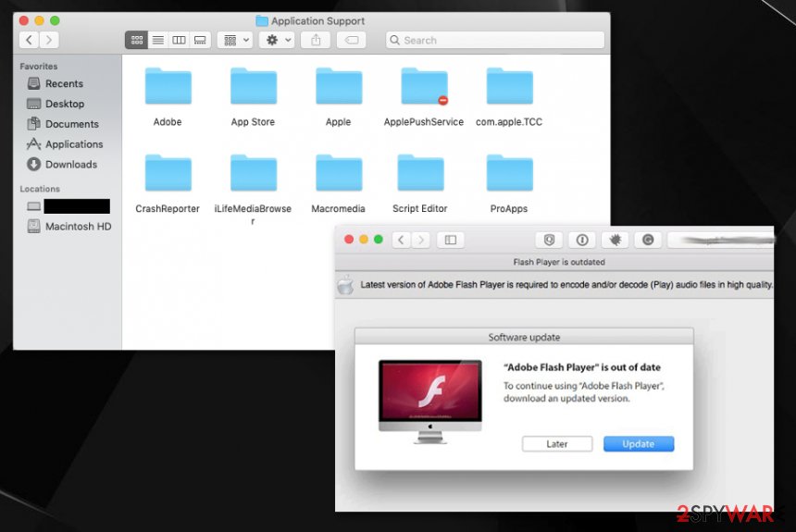
Task: Maximize the Finder window
Action: pos(55,20)
